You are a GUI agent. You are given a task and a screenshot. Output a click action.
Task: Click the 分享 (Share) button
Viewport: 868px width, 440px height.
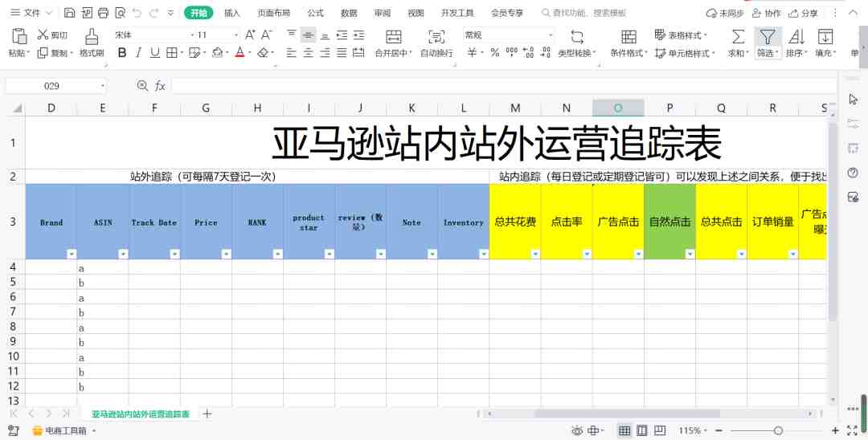click(x=803, y=14)
